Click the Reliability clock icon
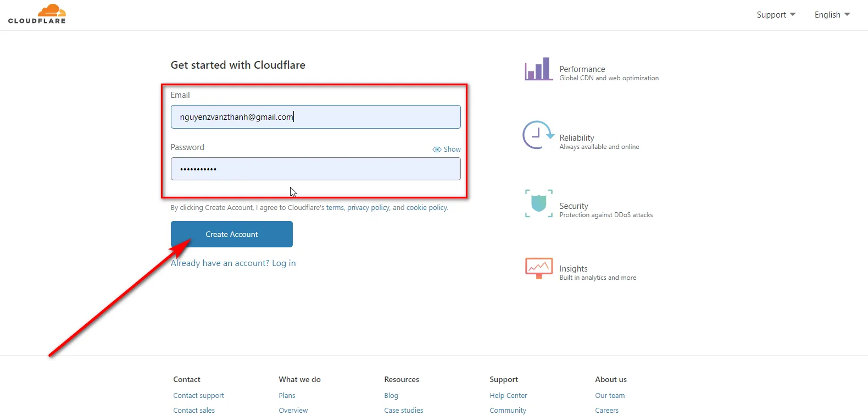Image resolution: width=868 pixels, height=415 pixels. click(537, 135)
